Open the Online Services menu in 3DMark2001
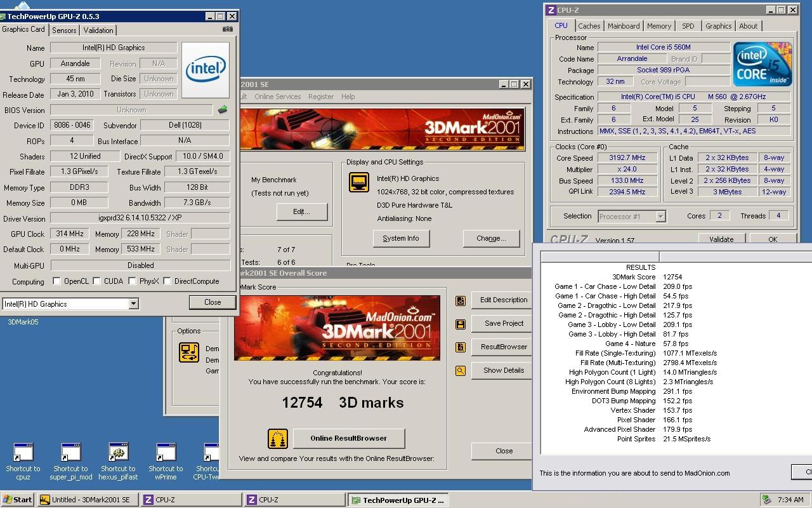 click(x=278, y=97)
